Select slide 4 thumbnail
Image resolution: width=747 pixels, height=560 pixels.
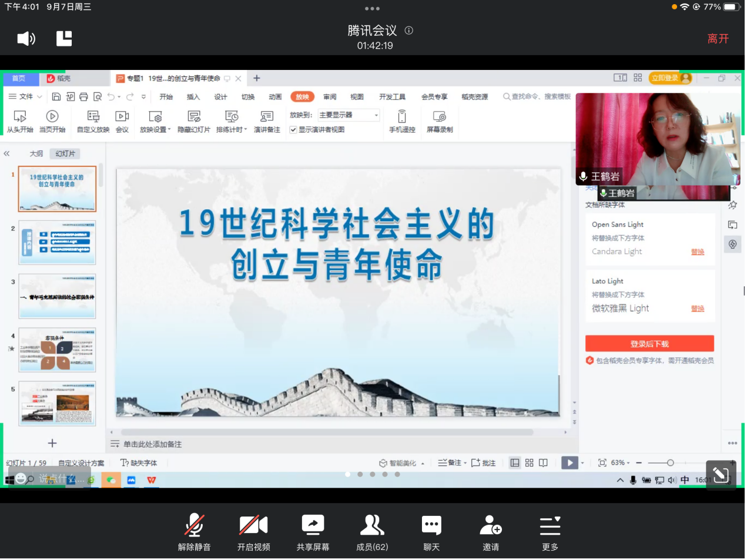(57, 350)
